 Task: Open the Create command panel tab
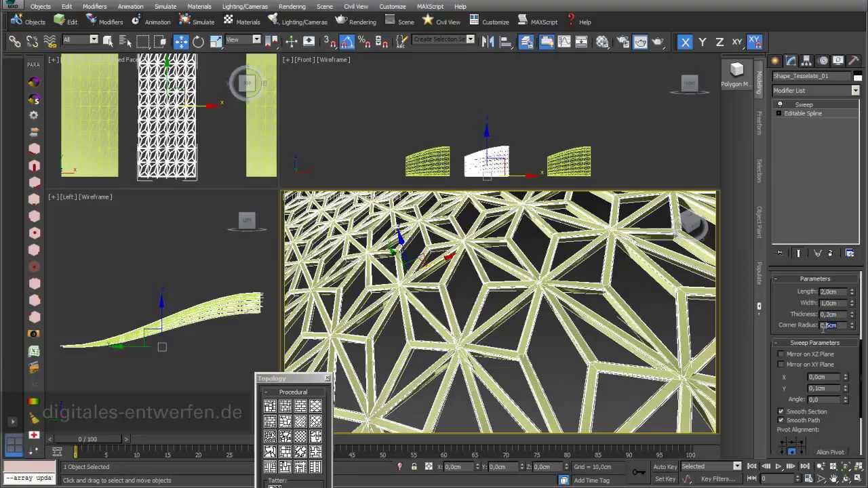click(x=776, y=61)
